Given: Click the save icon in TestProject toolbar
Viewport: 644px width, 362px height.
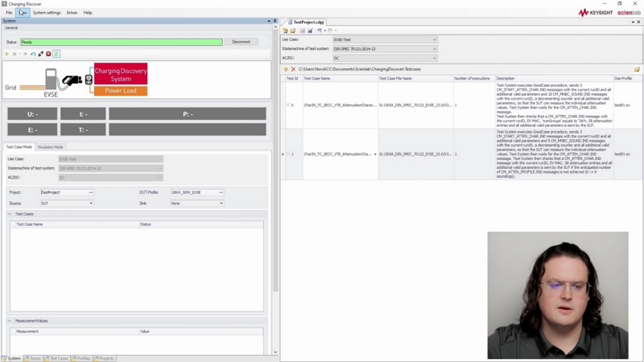Looking at the screenshot, I should coord(302,31).
